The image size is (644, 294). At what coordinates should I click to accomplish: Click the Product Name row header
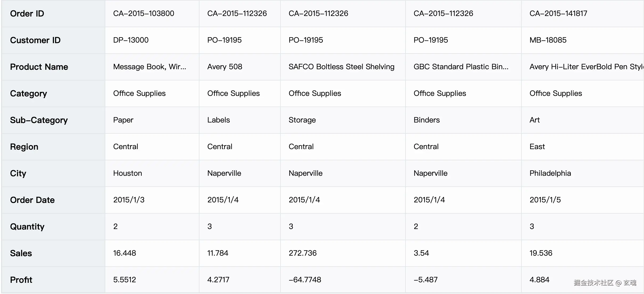[39, 67]
